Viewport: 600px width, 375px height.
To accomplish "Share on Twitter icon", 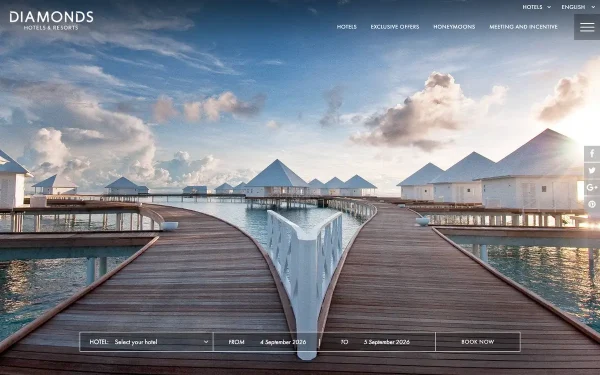I will coord(592,171).
